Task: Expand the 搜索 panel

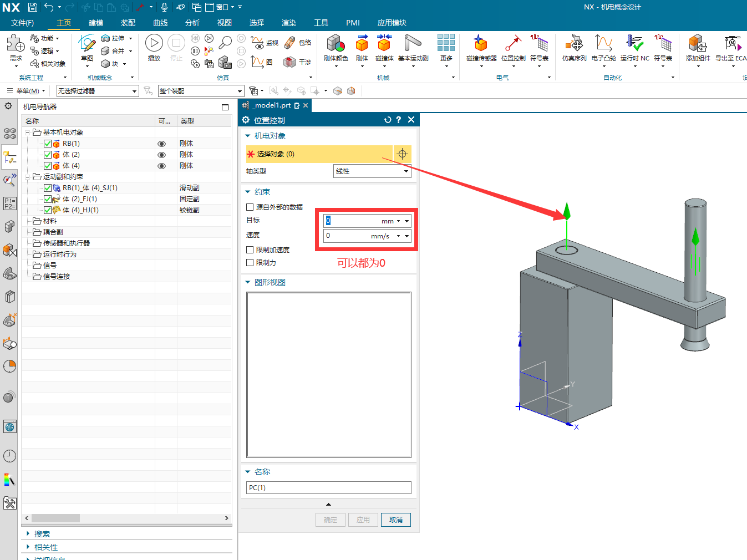Action: tap(28, 533)
